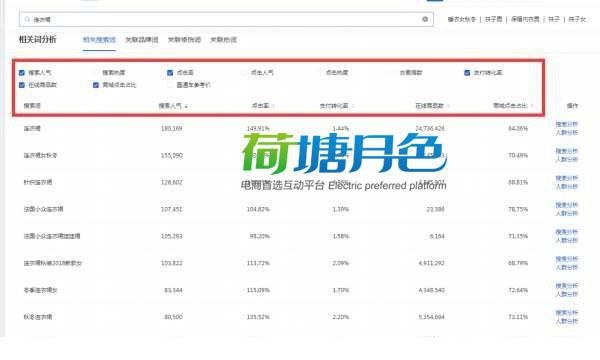Sort by the 点击率 column arrow

pos(273,106)
